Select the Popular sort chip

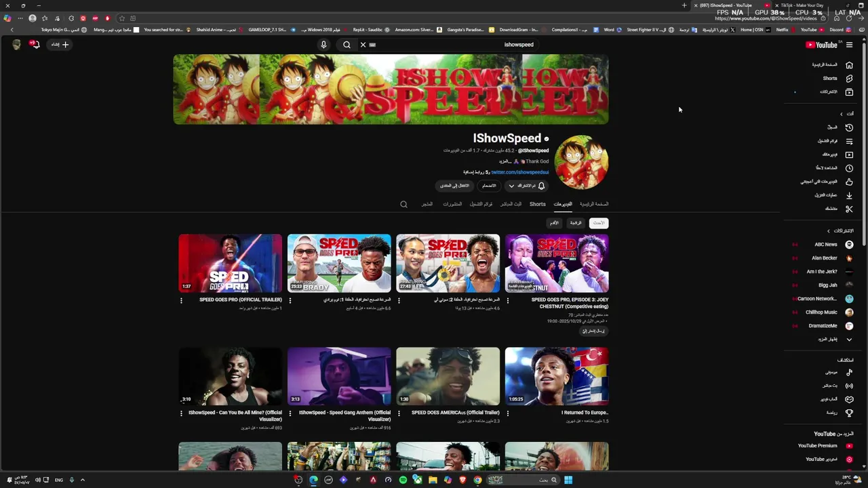(x=576, y=223)
